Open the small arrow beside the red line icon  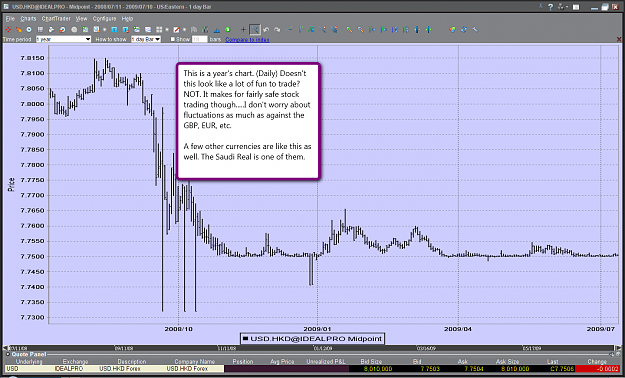184,30
